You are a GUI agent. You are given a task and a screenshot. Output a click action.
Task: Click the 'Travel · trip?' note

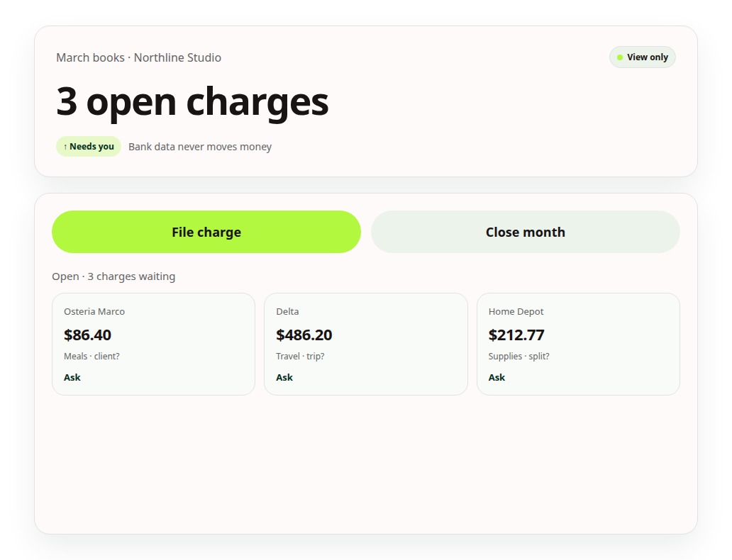tap(300, 356)
